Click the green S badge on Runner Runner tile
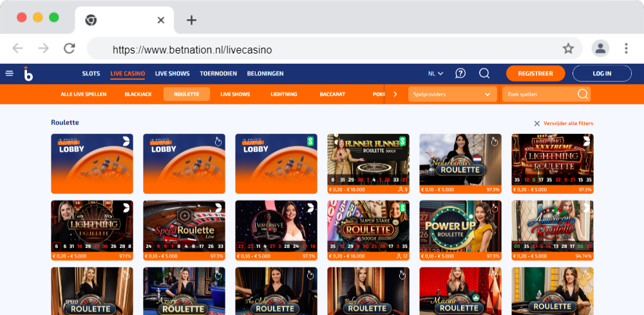The height and width of the screenshot is (315, 644). pos(402,141)
